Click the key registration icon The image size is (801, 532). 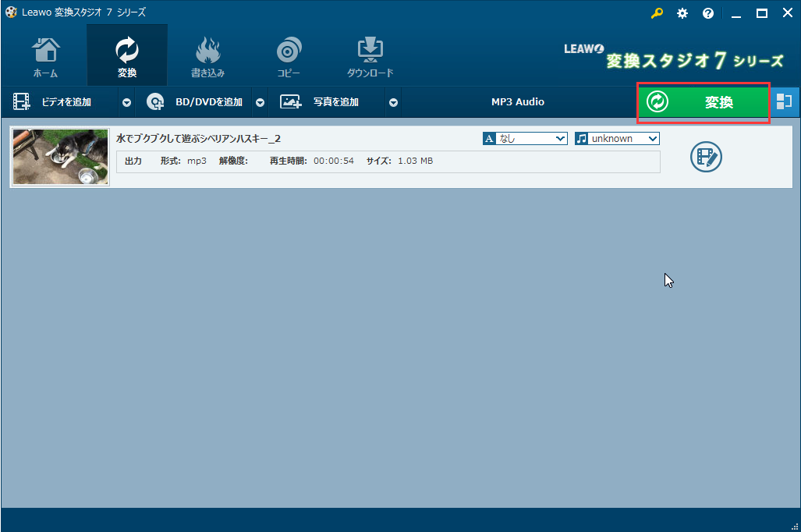point(657,13)
